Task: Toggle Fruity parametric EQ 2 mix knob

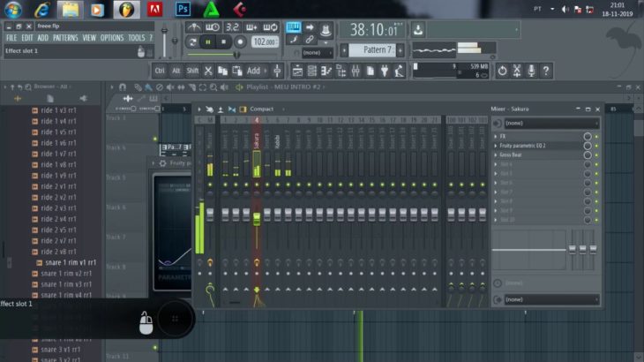Action: coord(588,146)
